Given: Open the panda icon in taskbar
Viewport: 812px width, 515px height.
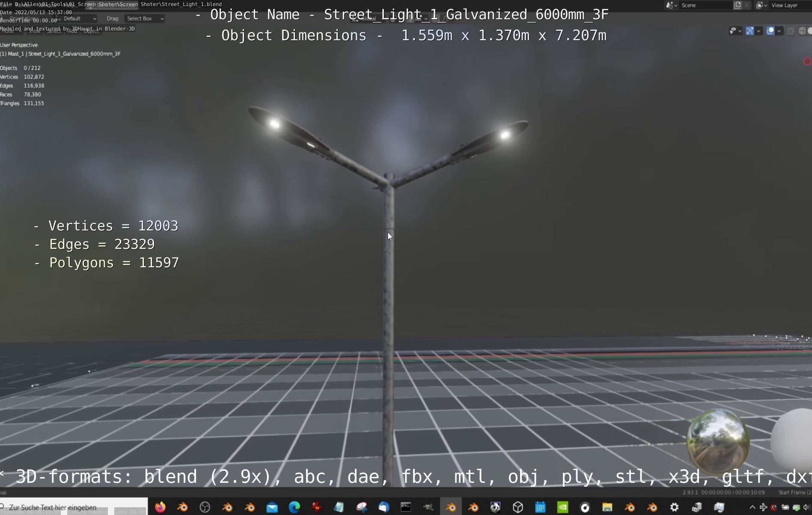Looking at the screenshot, I should pyautogui.click(x=495, y=507).
